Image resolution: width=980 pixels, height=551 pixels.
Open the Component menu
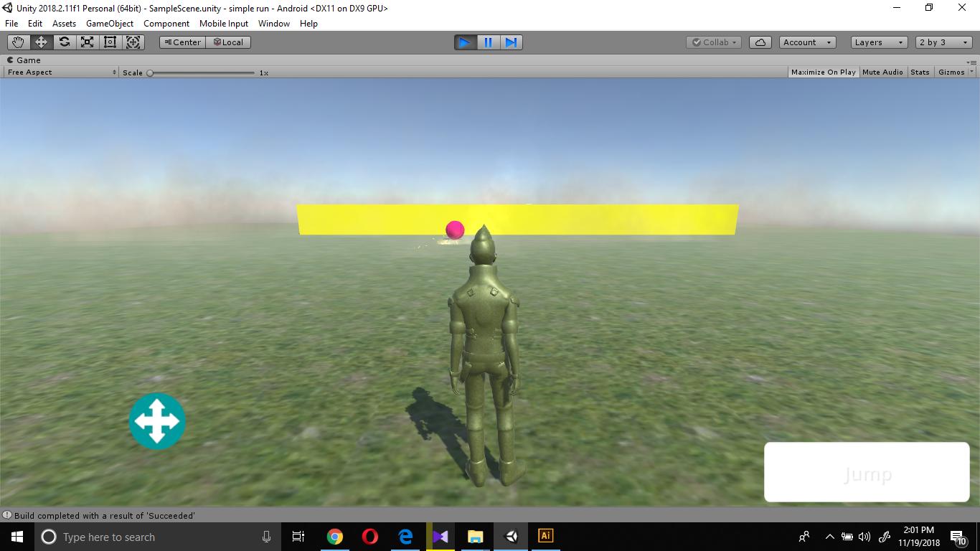tap(166, 24)
